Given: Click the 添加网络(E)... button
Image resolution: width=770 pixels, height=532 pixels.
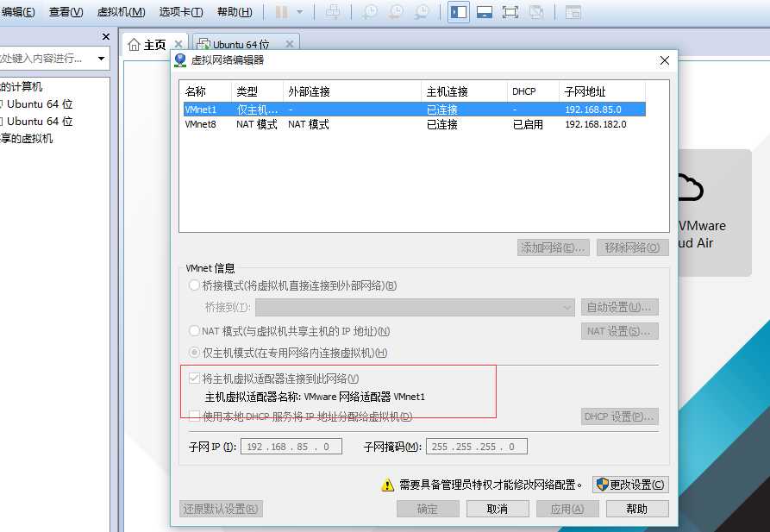Looking at the screenshot, I should coord(554,247).
